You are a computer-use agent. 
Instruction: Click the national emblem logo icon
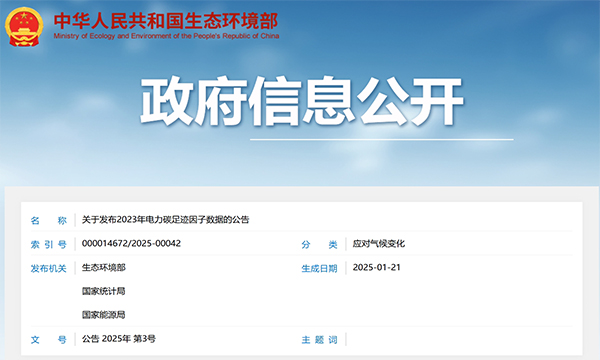(24, 27)
